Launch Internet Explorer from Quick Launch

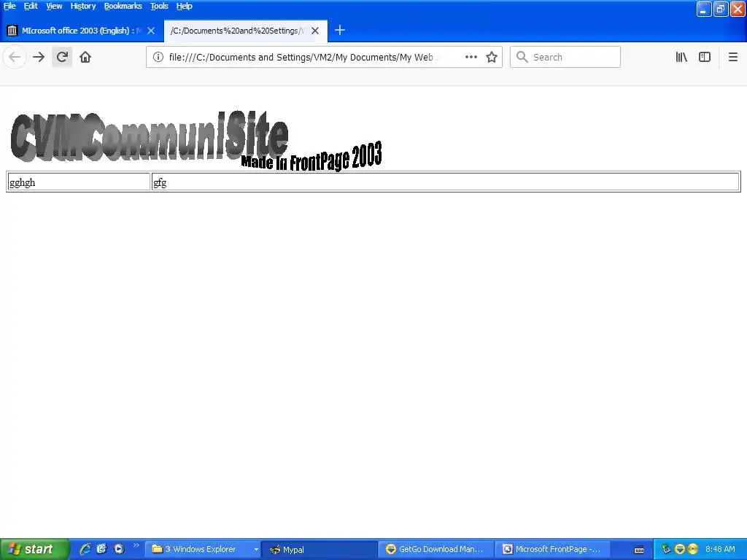pyautogui.click(x=85, y=549)
